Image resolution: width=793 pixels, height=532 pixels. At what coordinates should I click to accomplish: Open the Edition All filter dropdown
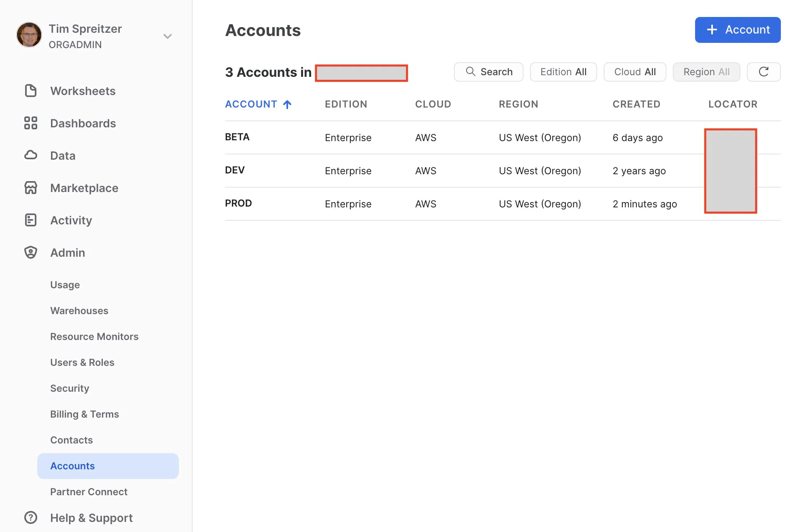(563, 72)
